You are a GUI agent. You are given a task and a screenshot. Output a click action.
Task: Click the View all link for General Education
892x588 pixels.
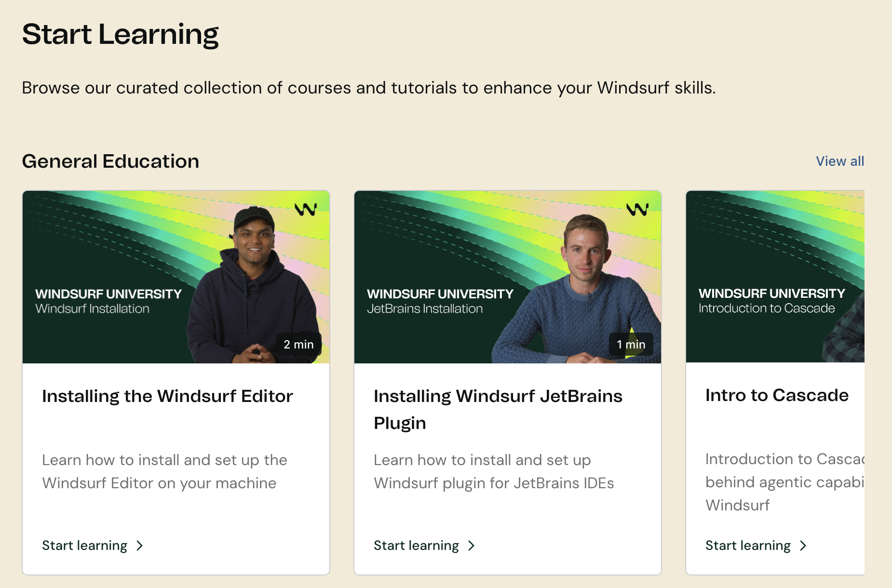pyautogui.click(x=839, y=161)
